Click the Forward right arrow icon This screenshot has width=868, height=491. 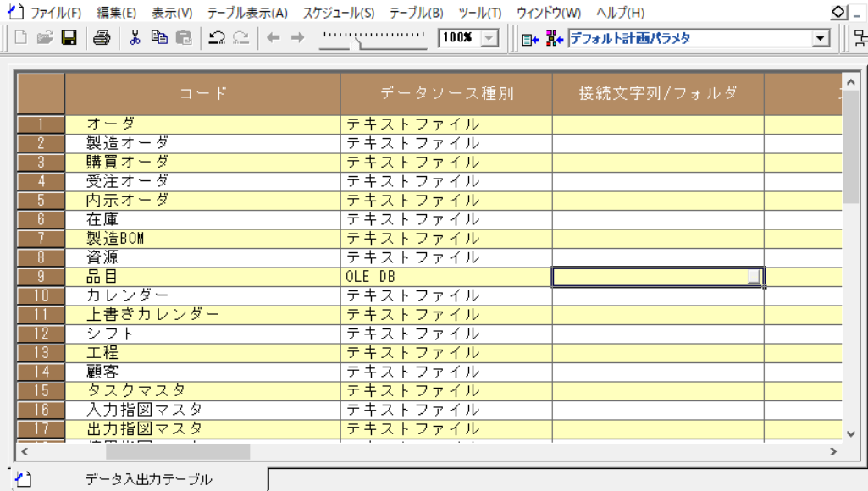coord(298,37)
